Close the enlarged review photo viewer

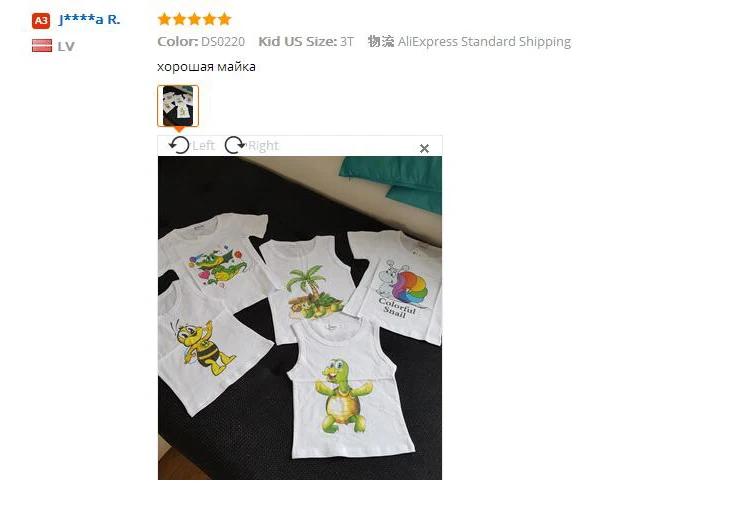pos(424,149)
